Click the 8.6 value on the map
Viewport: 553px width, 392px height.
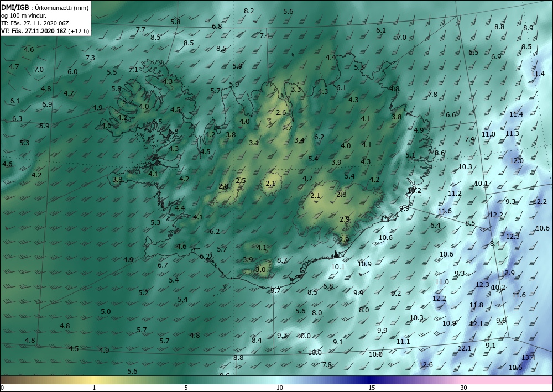click(440, 153)
